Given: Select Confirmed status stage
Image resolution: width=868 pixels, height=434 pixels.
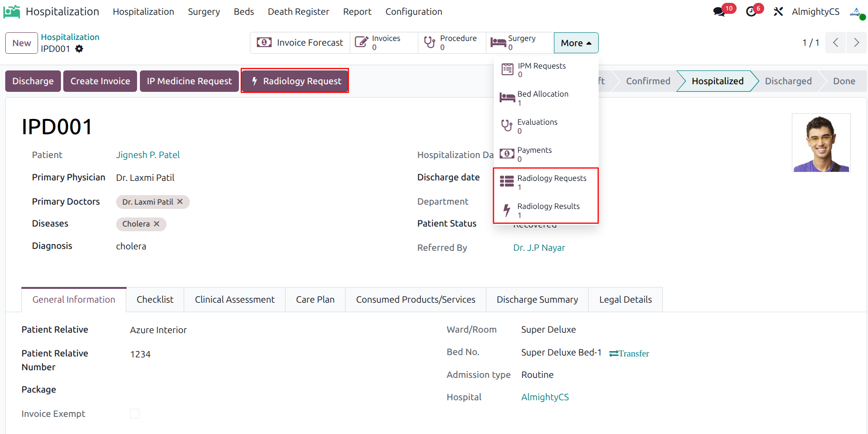Looking at the screenshot, I should coord(648,81).
